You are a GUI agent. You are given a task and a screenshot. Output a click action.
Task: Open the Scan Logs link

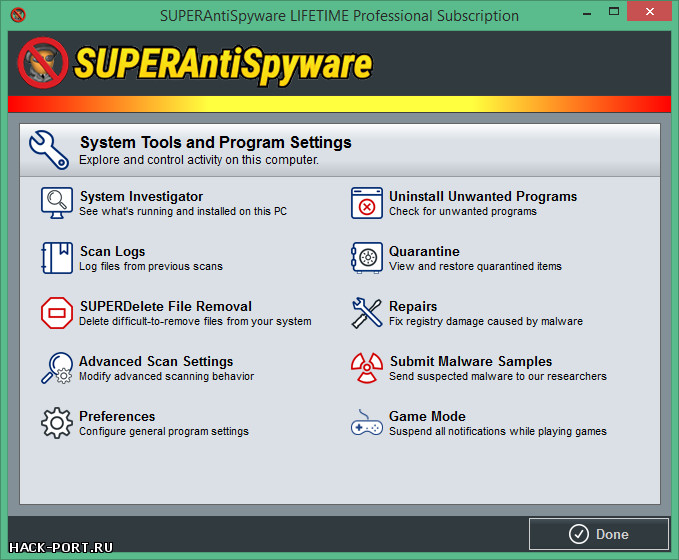tap(113, 252)
